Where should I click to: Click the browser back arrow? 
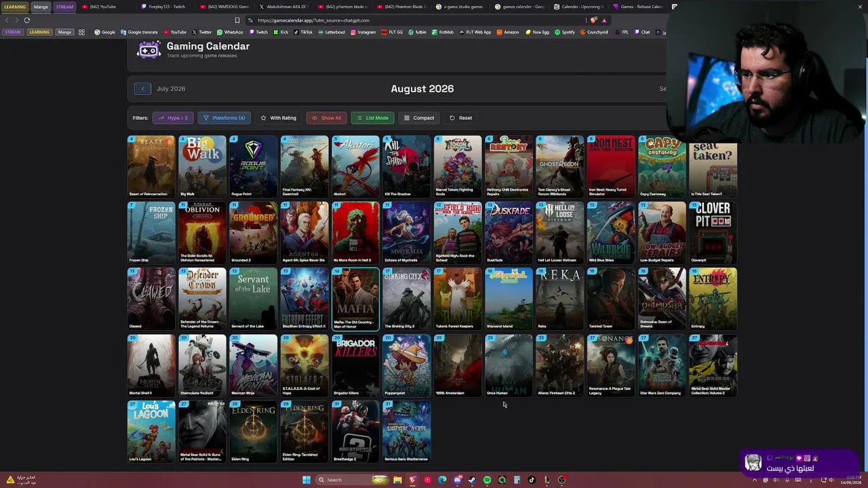(7, 20)
